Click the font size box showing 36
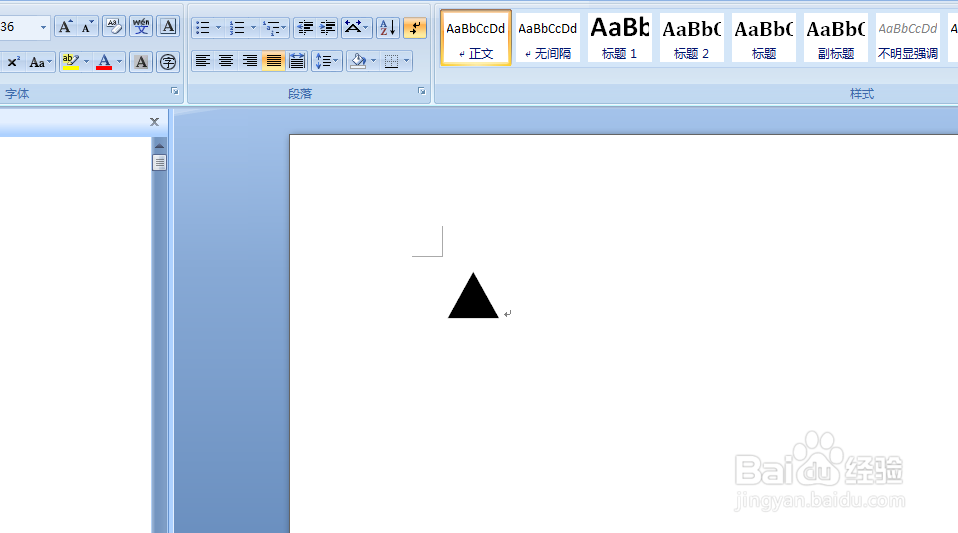The width and height of the screenshot is (958, 533). coord(17,27)
